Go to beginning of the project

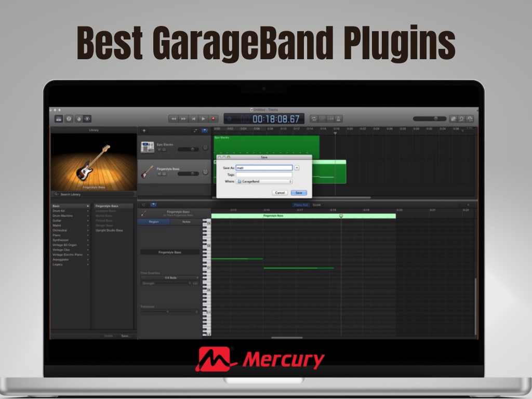pos(193,119)
